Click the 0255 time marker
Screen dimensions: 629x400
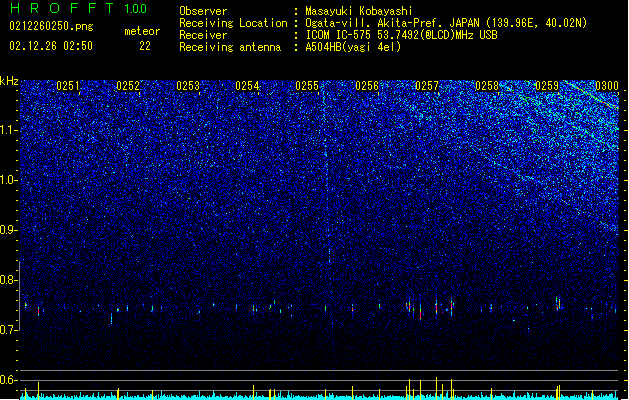307,86
